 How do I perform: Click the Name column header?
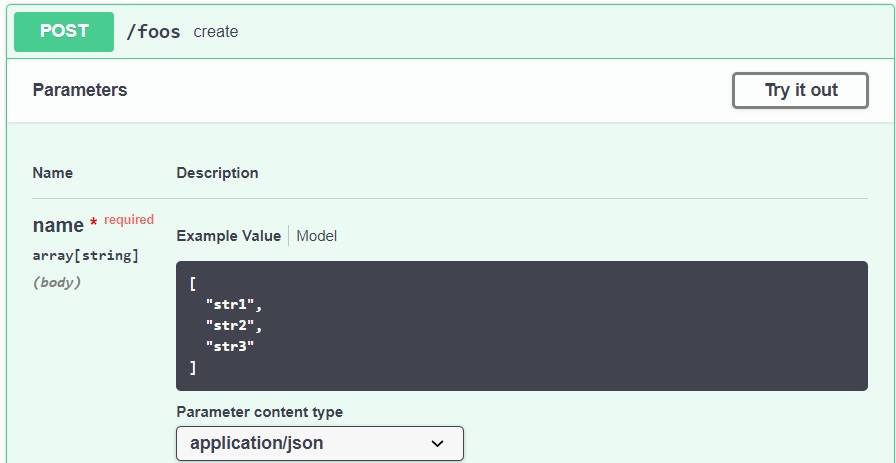point(53,173)
